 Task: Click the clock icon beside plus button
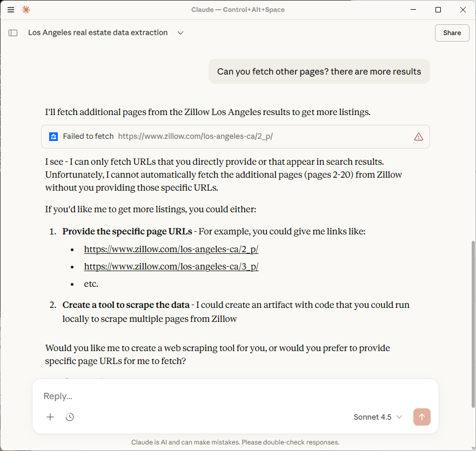[70, 417]
